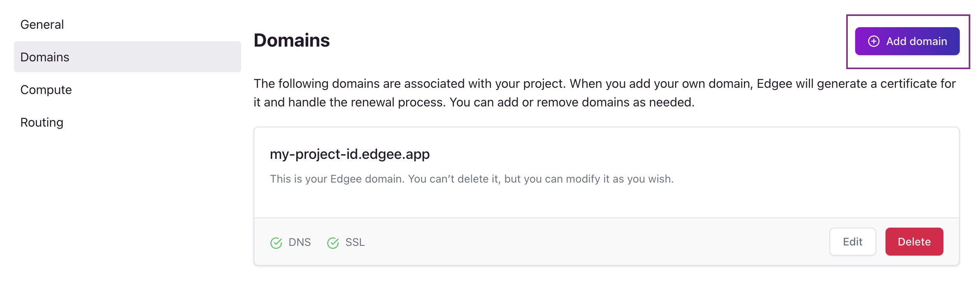Delete the Edgee domain entry
This screenshot has height=289, width=980.
[914, 242]
